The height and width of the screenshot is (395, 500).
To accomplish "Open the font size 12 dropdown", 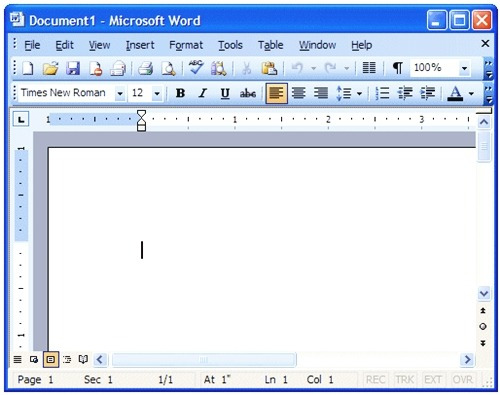I will pos(157,94).
